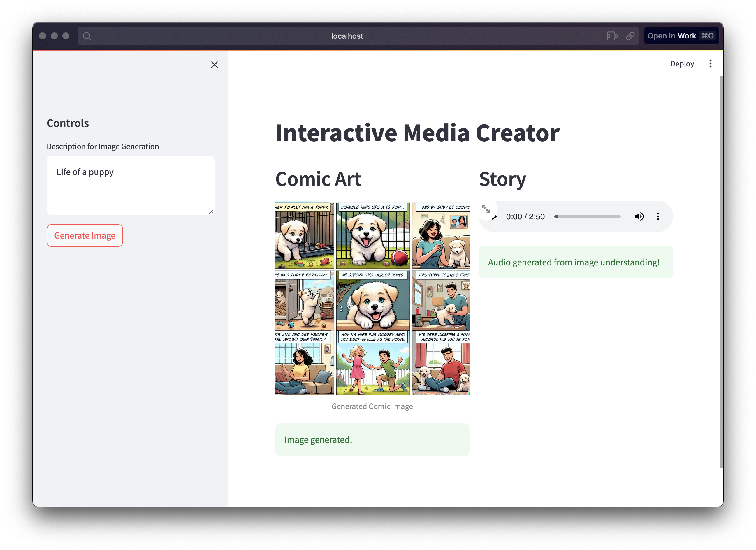Click the 'Story' heading
The image size is (756, 550).
[x=502, y=179]
